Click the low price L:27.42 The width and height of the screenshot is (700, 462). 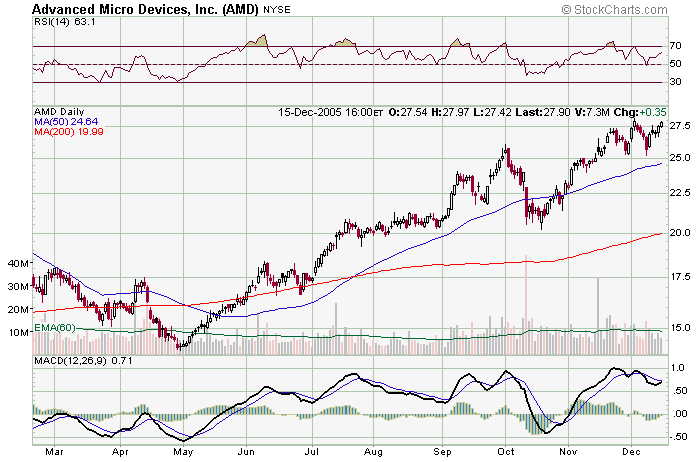point(492,112)
